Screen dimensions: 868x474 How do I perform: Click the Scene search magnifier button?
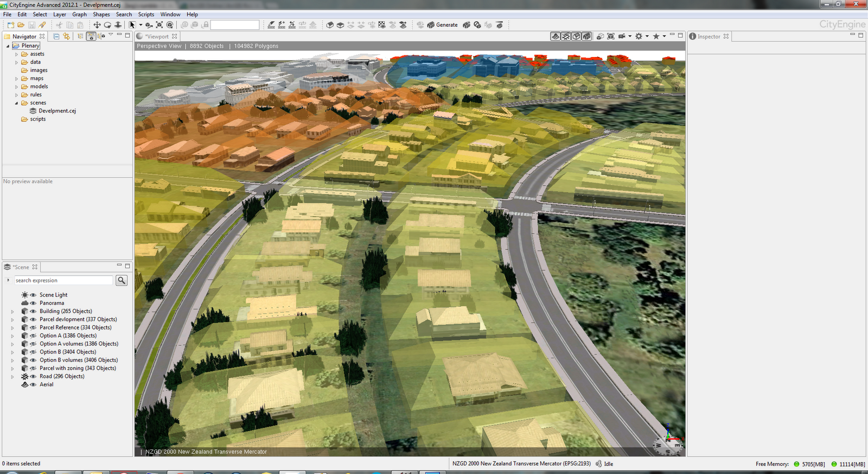pos(122,280)
